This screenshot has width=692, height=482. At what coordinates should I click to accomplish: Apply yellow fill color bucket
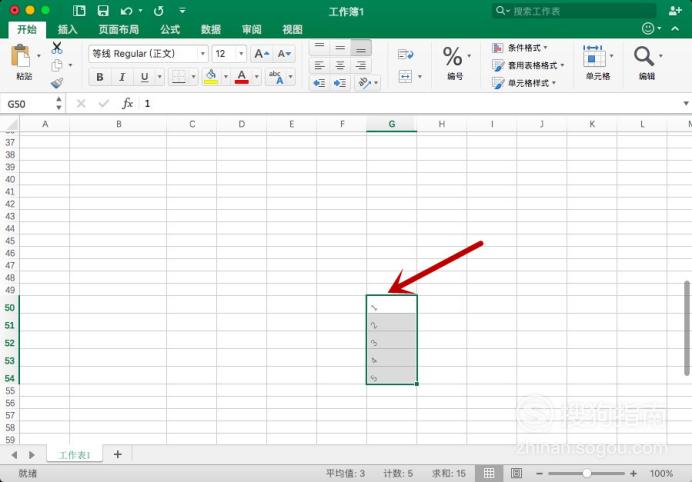pos(211,77)
